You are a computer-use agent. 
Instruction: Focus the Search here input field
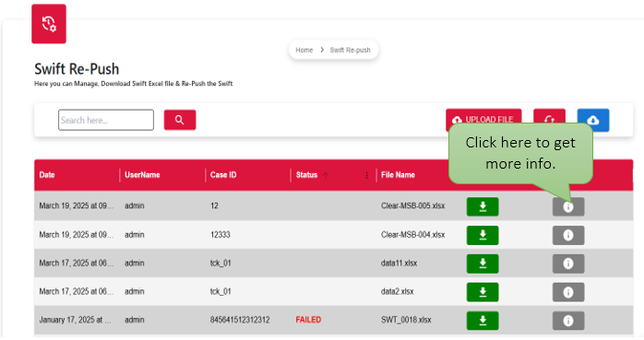[106, 120]
